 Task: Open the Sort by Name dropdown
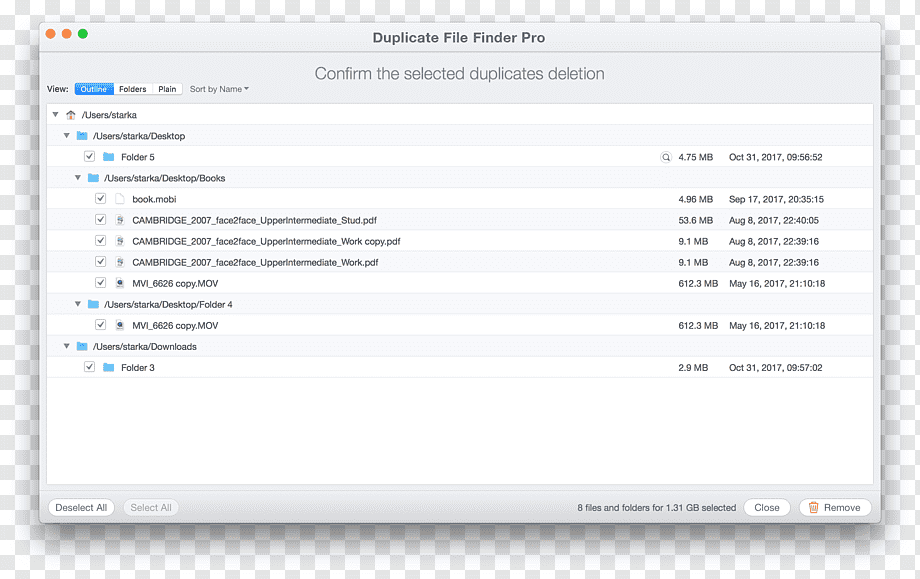[219, 89]
